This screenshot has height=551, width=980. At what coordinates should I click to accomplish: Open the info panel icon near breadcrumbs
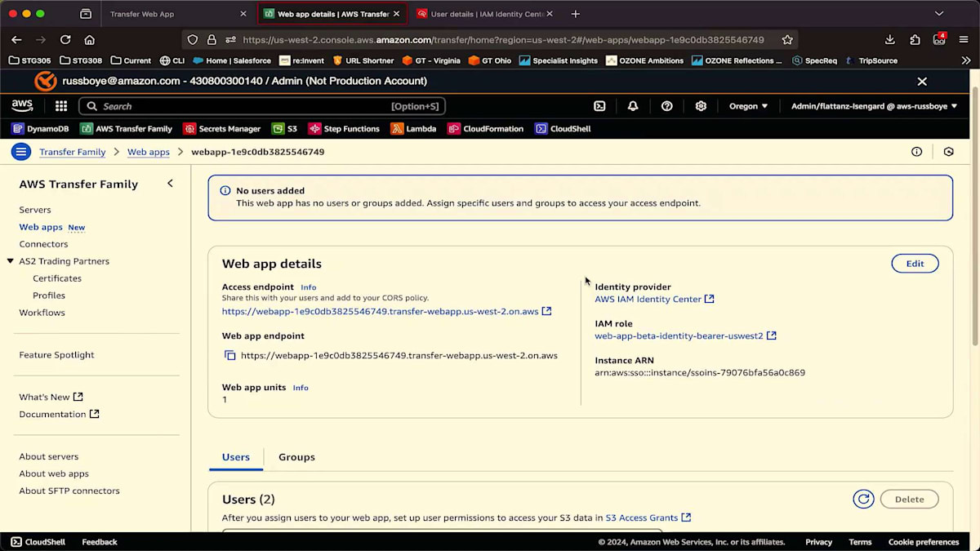pyautogui.click(x=916, y=152)
